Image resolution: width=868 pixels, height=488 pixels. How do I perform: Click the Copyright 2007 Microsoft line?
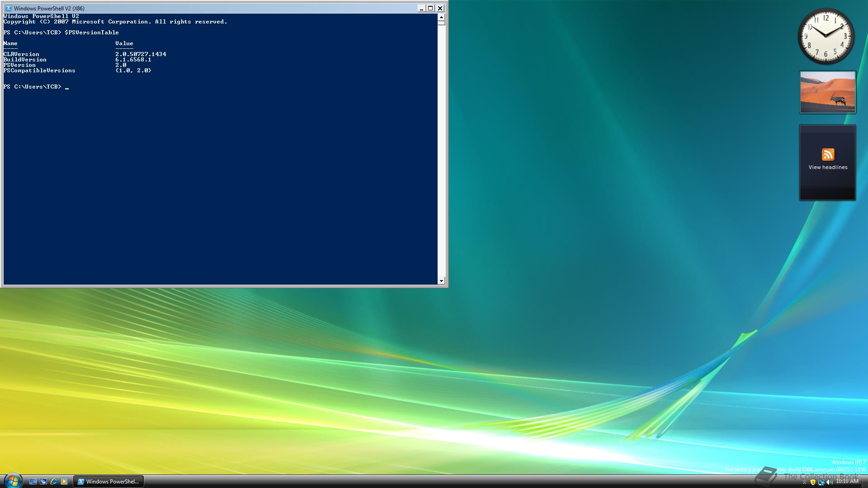click(x=115, y=22)
